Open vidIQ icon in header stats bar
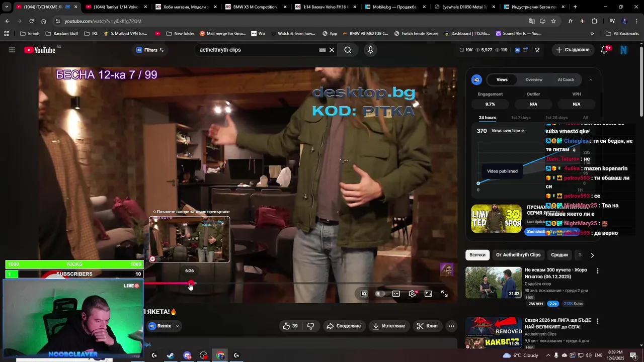This screenshot has height=362, width=644. point(517,50)
